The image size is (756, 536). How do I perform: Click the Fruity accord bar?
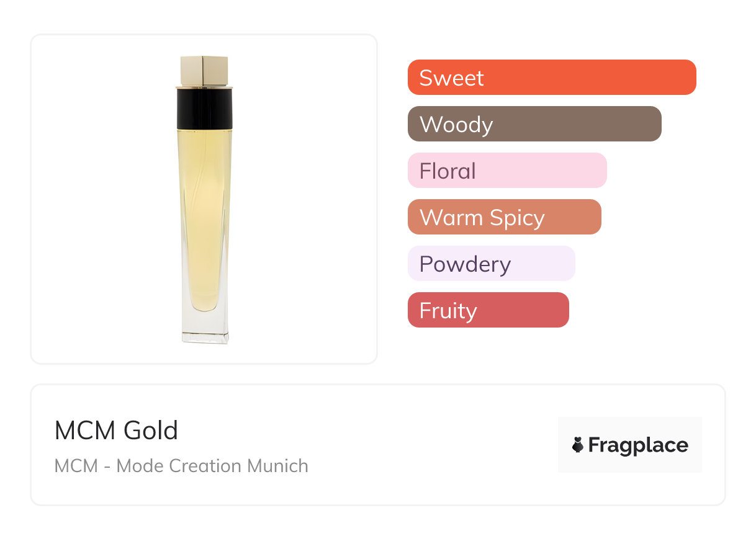click(x=488, y=310)
